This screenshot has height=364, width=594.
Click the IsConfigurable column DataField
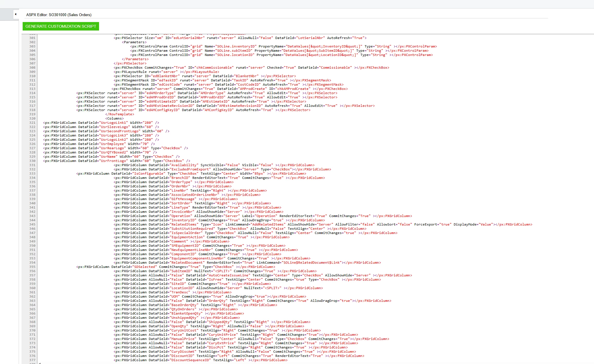149,174
